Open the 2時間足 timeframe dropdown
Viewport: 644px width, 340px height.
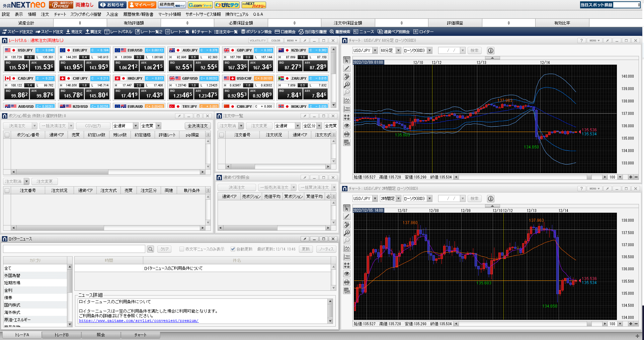tap(398, 199)
